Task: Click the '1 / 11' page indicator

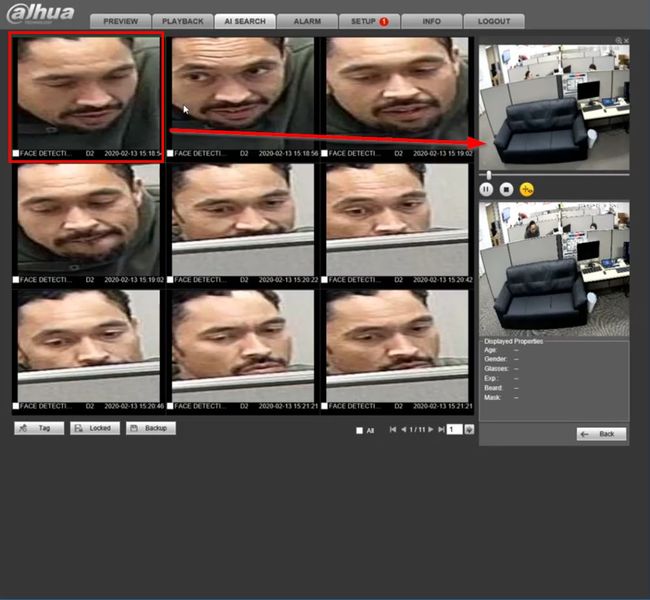Action: [417, 430]
